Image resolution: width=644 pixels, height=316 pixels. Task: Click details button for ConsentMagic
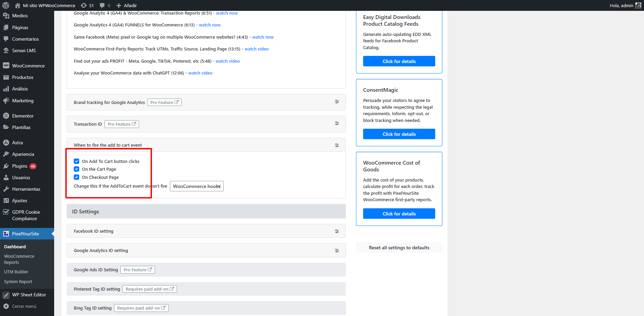click(x=399, y=134)
